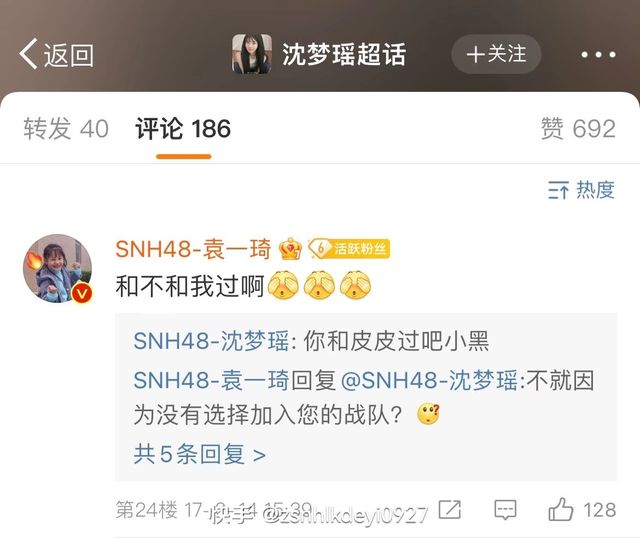Tap 返回 back text
The width and height of the screenshot is (640, 538).
click(69, 55)
